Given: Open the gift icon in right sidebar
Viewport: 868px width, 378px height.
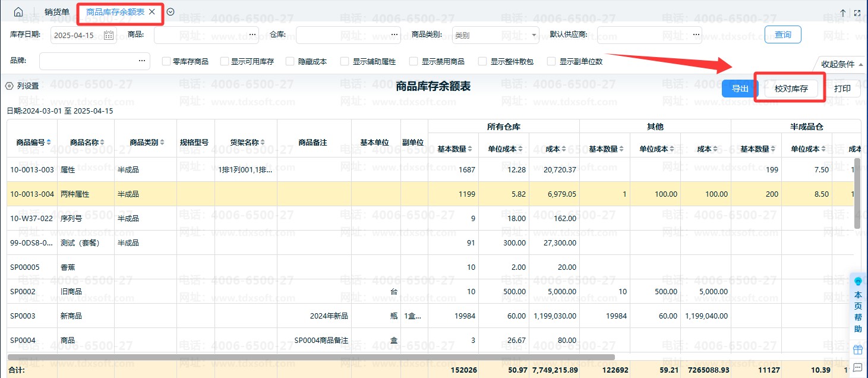Looking at the screenshot, I should pos(857,349).
